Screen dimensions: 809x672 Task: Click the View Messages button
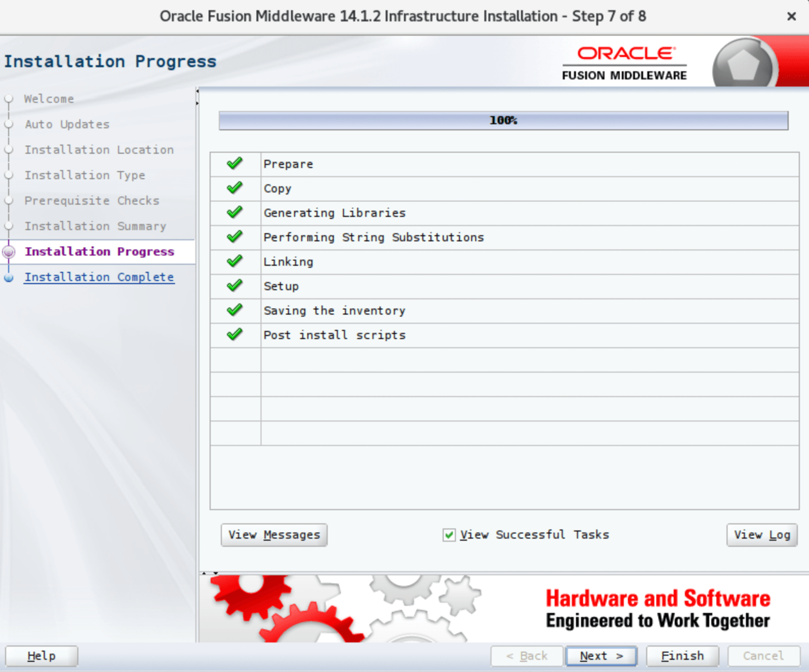pos(274,535)
